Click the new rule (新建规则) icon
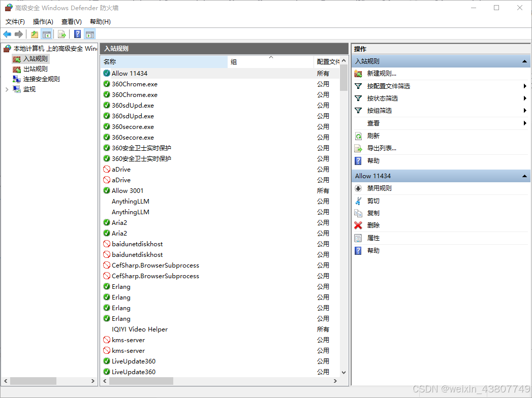 [x=358, y=74]
